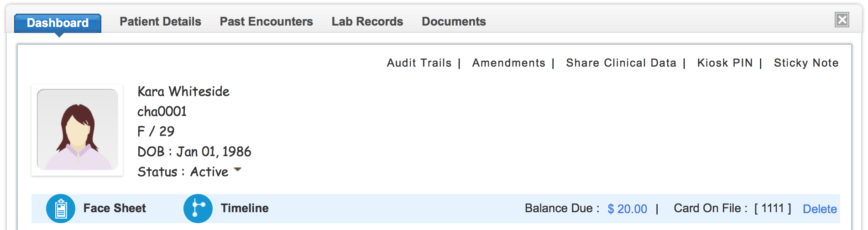The height and width of the screenshot is (230, 868).
Task: Go to the Past Encounters tab
Action: (x=267, y=21)
